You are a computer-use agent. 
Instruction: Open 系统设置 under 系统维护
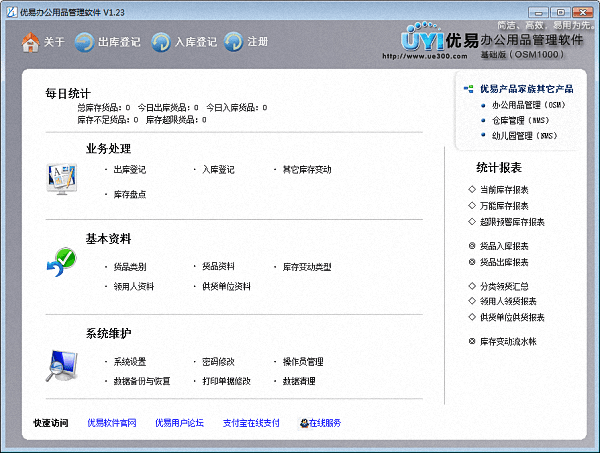point(129,361)
